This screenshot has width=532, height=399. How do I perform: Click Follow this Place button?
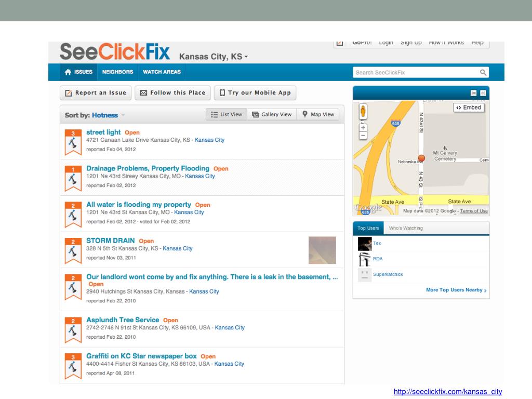tap(172, 92)
